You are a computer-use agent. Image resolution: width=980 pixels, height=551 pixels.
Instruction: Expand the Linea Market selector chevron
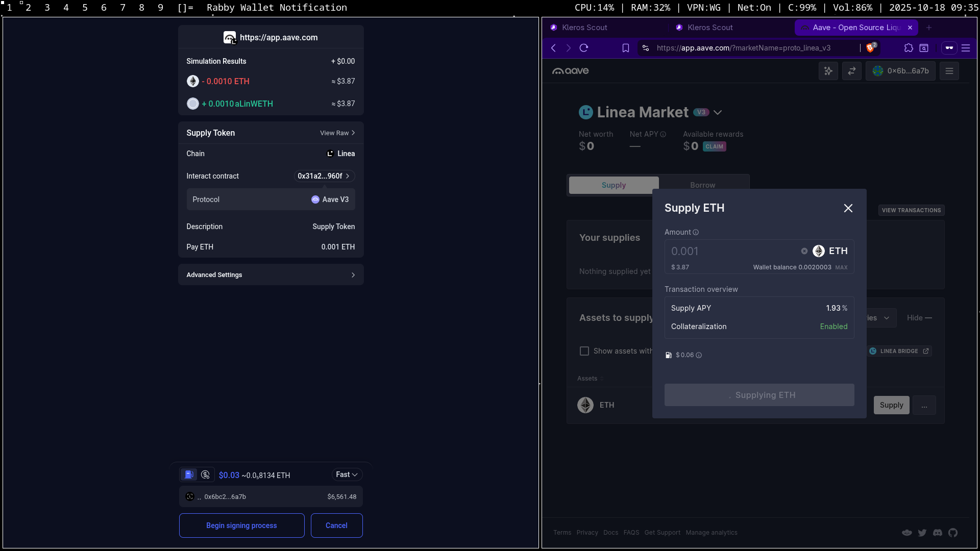pos(718,113)
